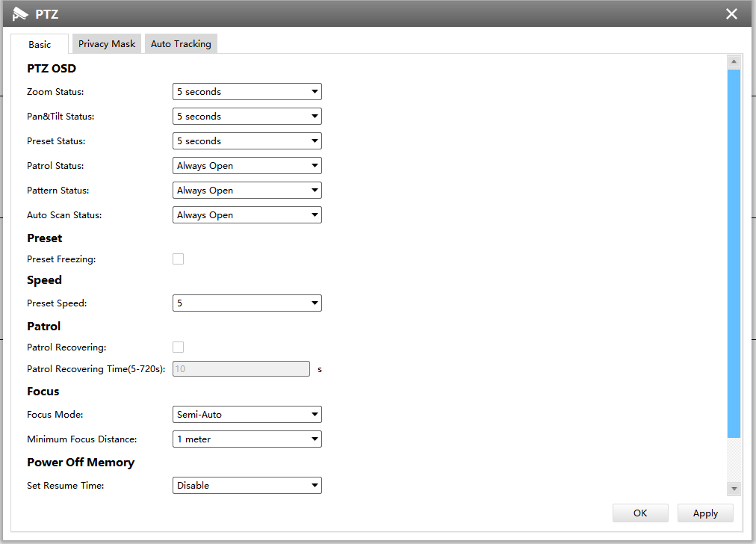Switch to the Privacy Mask tab

point(107,44)
